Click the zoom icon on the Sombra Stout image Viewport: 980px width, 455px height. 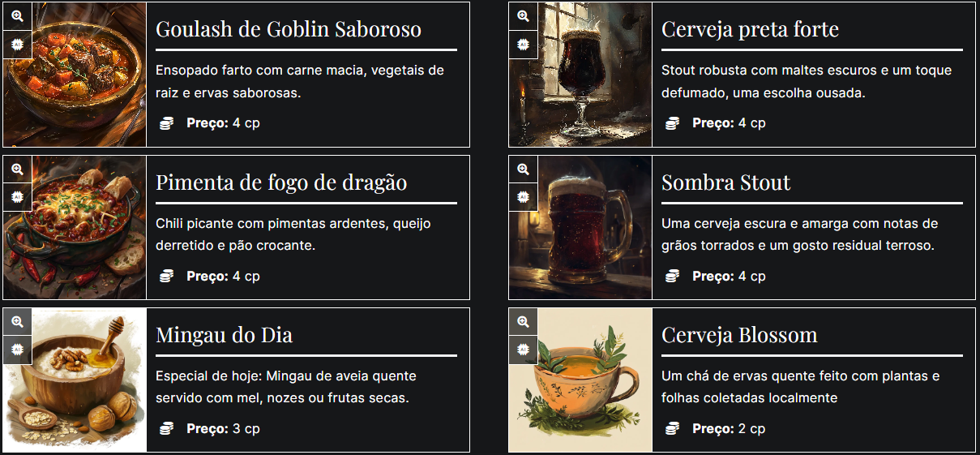523,170
